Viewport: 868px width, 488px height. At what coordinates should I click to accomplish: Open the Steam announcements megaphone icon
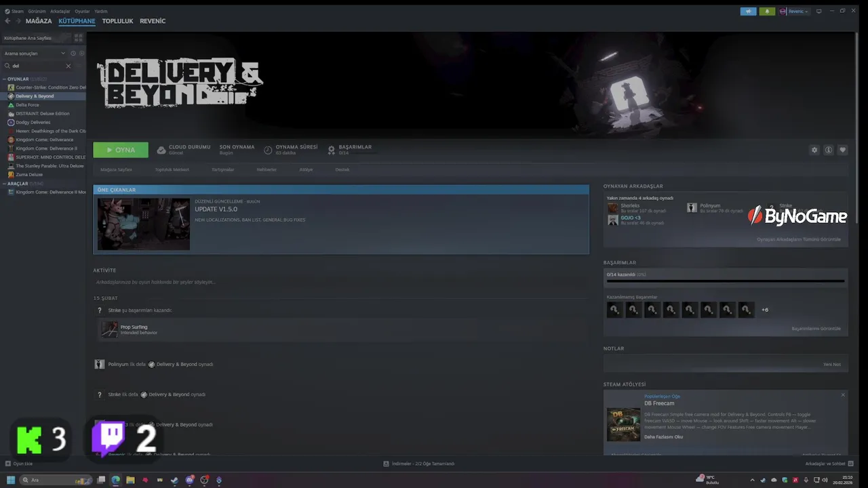pos(748,12)
